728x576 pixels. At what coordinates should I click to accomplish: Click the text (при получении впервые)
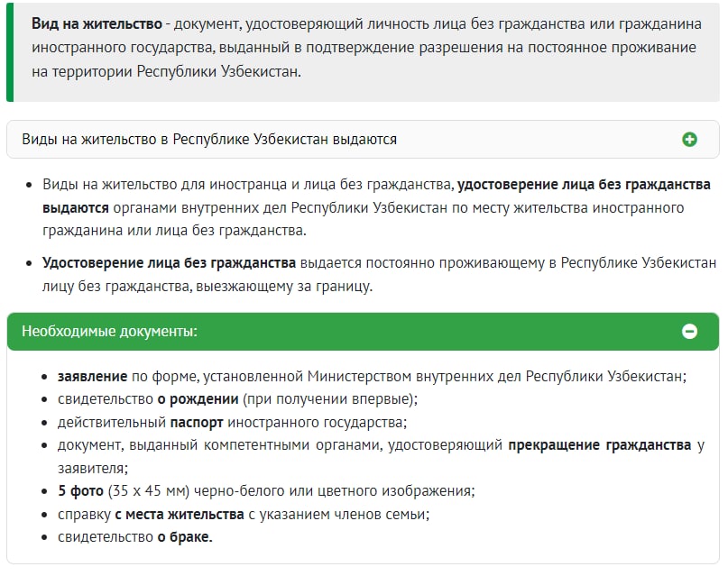click(329, 398)
